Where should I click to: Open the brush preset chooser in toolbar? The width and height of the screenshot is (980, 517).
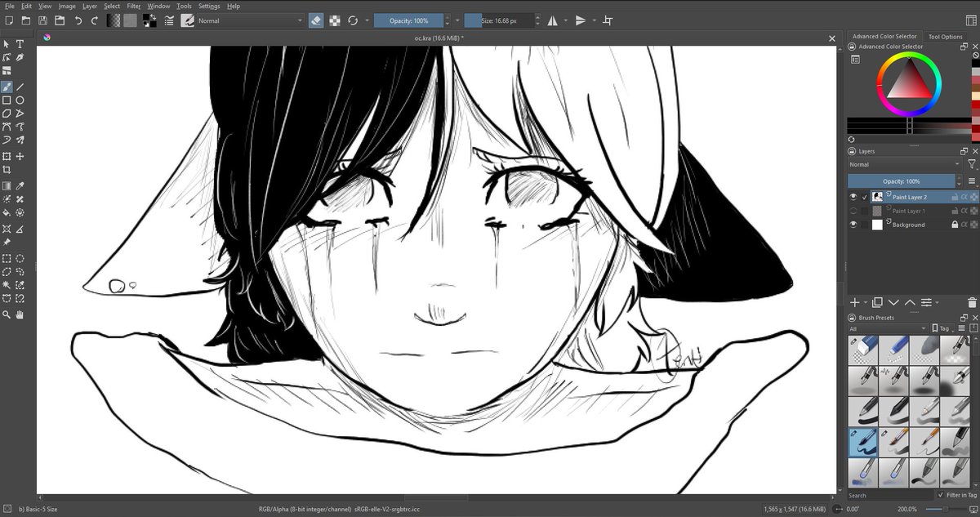(187, 20)
